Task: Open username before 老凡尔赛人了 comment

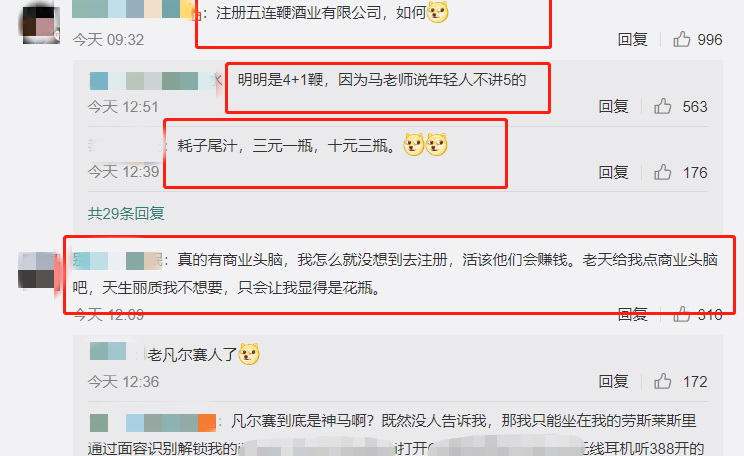Action: [116, 353]
